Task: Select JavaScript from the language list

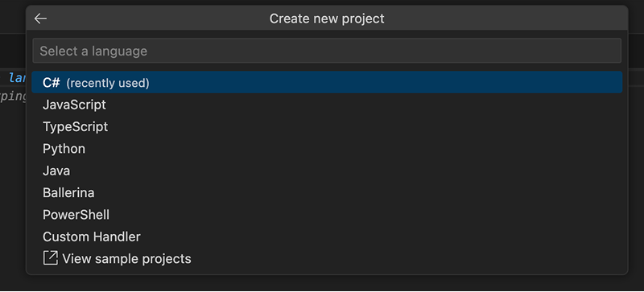Action: click(x=327, y=105)
